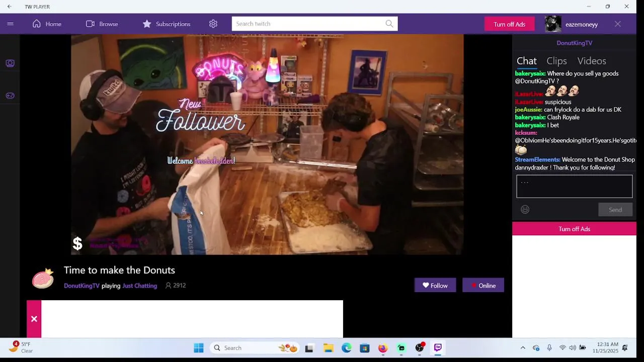644x362 pixels.
Task: Open settings via the gear icon
Action: [213, 24]
